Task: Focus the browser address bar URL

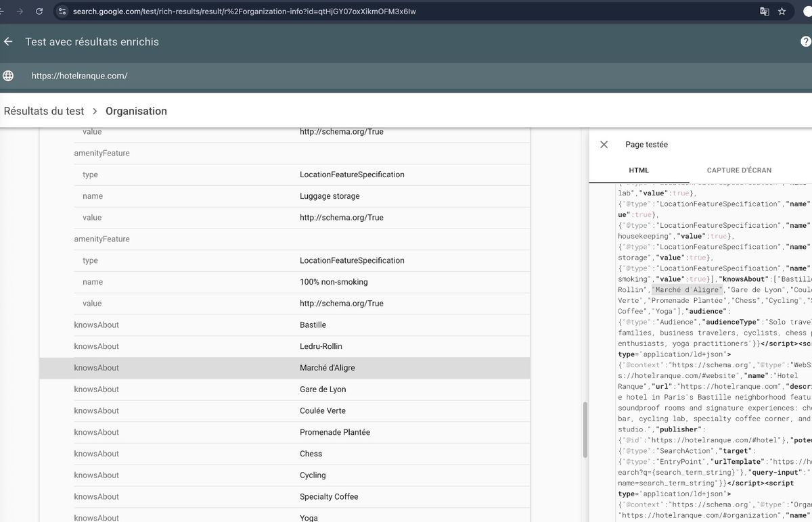Action: click(x=244, y=11)
